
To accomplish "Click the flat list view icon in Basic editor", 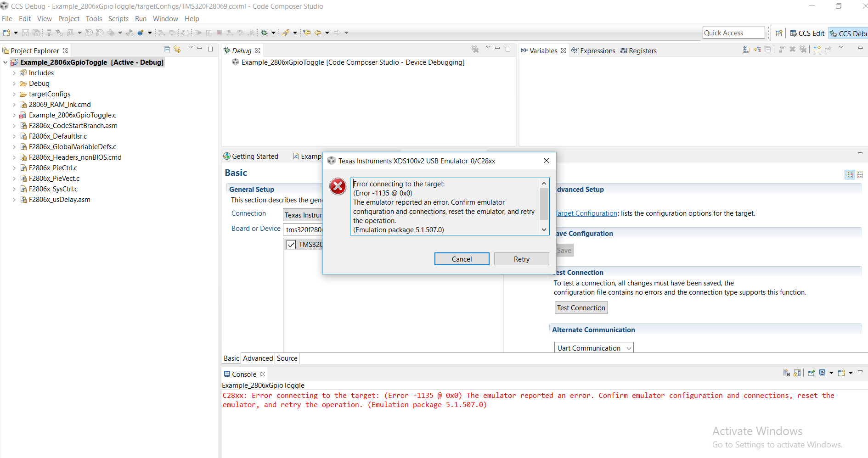I will pos(860,174).
